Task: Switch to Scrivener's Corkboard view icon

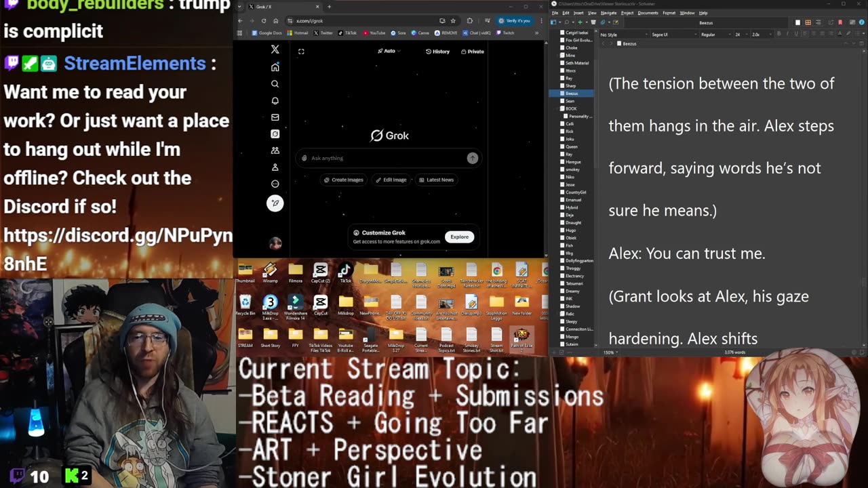Action: [x=808, y=22]
